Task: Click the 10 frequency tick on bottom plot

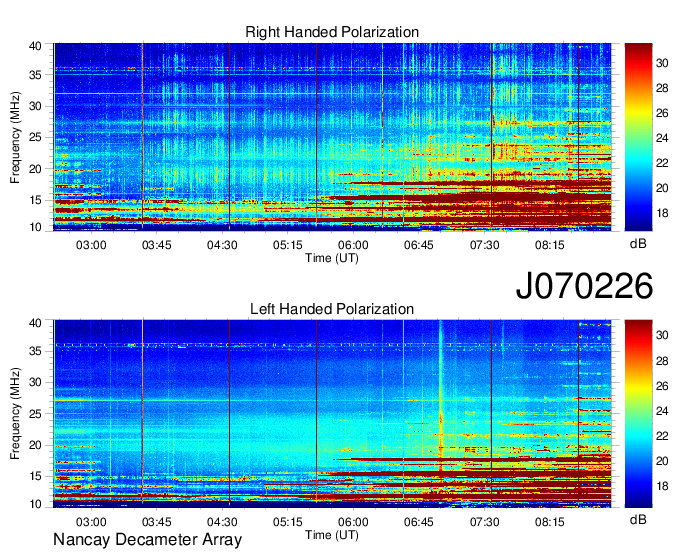Action: click(35, 504)
